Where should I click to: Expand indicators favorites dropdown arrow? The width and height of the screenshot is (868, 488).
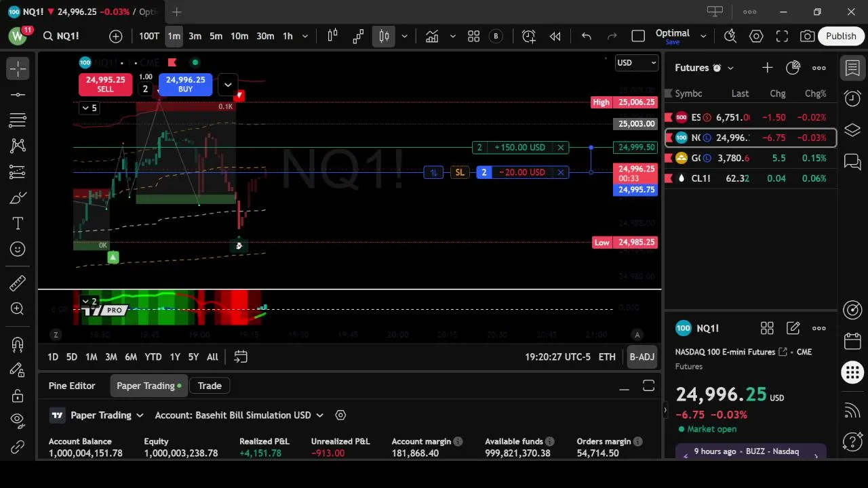pos(452,36)
